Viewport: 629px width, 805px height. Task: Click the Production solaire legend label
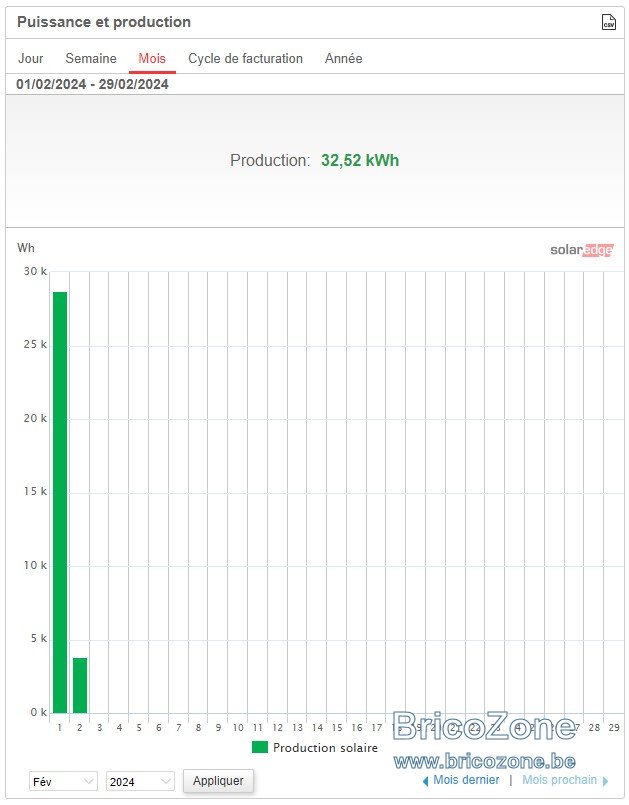326,748
